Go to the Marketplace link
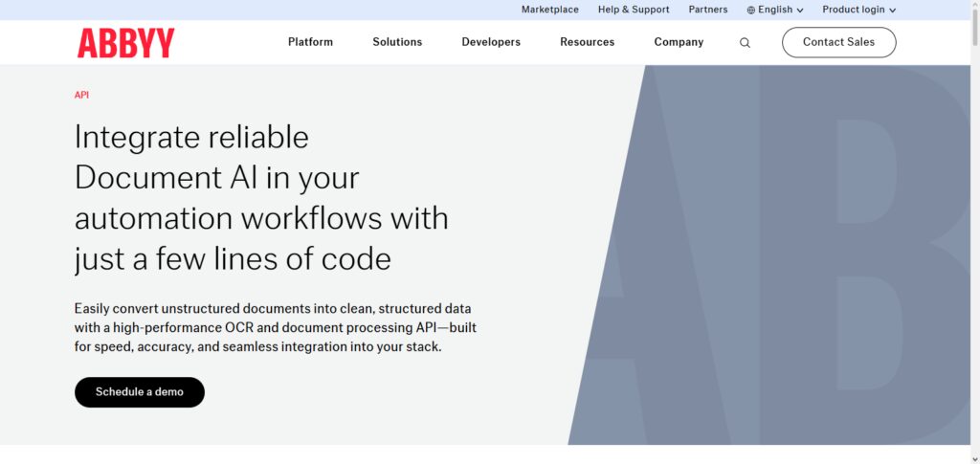Viewport: 980px width, 464px height. 550,10
